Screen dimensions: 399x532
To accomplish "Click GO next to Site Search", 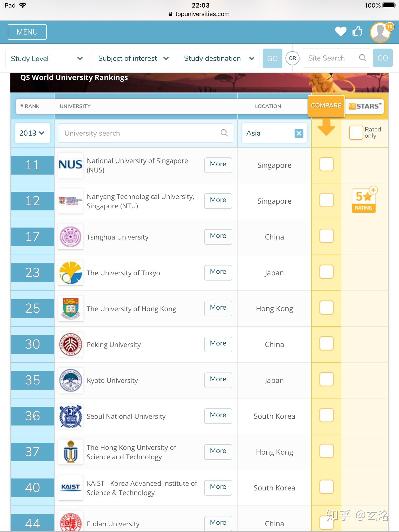I will pos(383,58).
